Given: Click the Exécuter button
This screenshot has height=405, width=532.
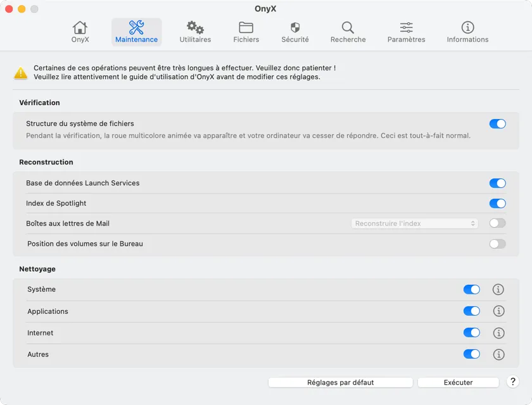Looking at the screenshot, I should [x=458, y=382].
